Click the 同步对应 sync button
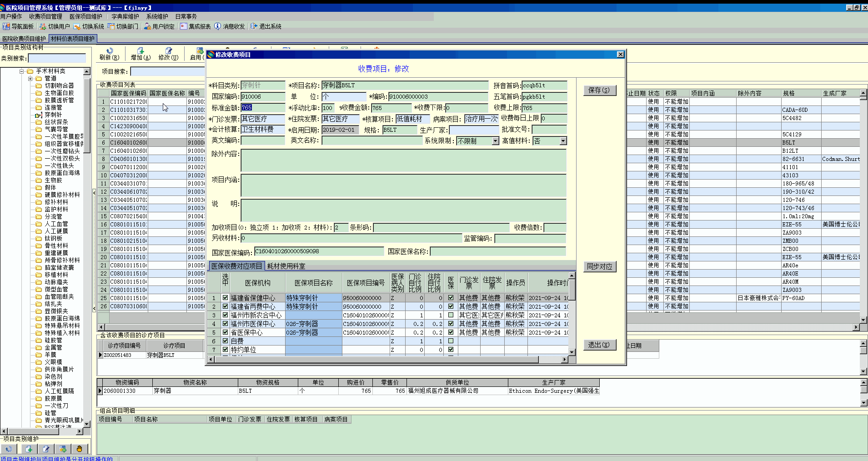This screenshot has height=461, width=868. coord(599,266)
